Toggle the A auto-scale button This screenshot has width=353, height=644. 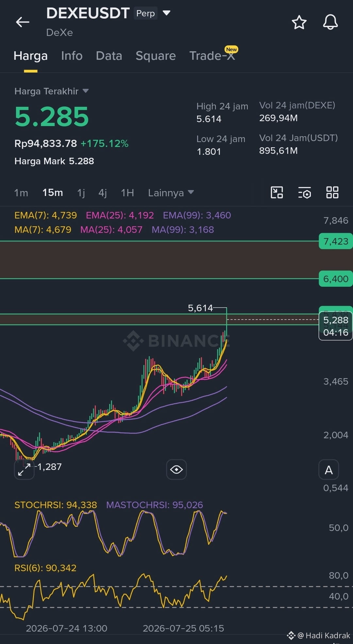pos(329,470)
